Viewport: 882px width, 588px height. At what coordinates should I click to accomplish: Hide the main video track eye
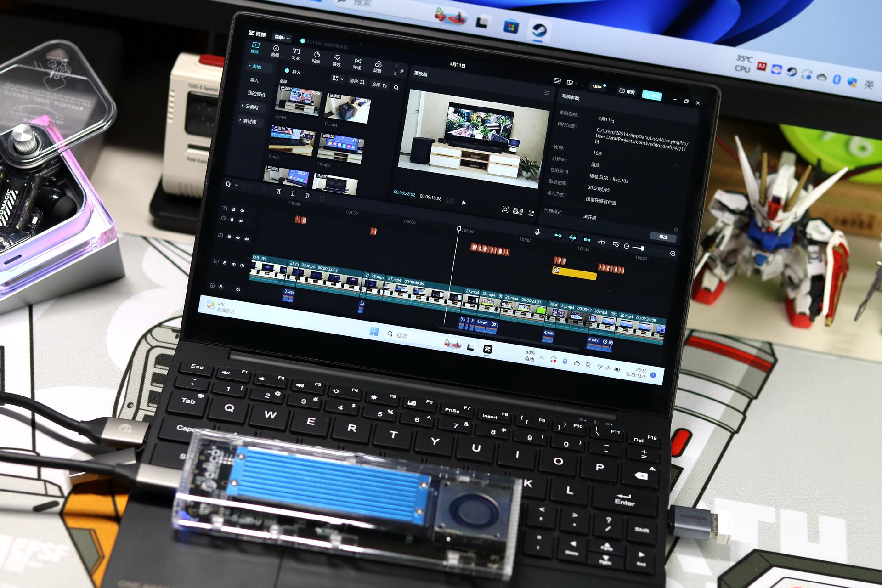pos(233,264)
